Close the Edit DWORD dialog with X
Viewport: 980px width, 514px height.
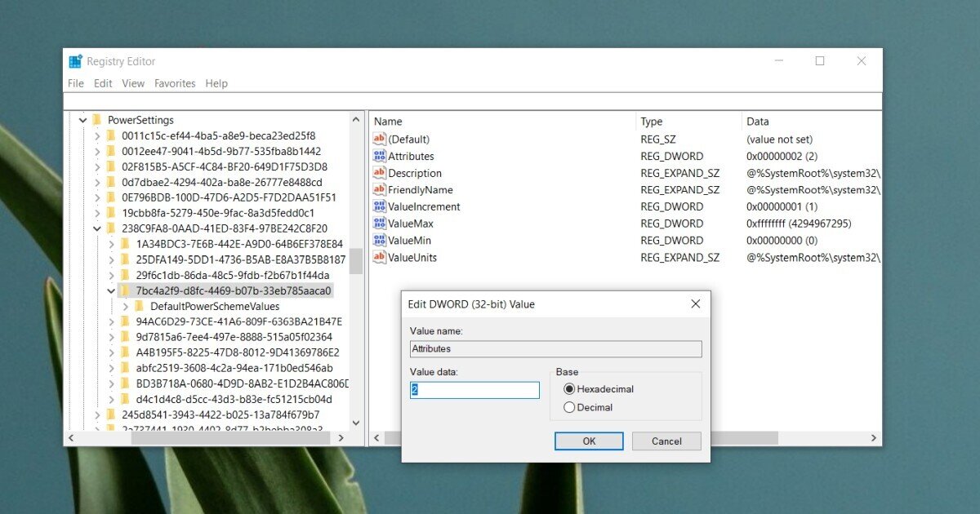[696, 304]
